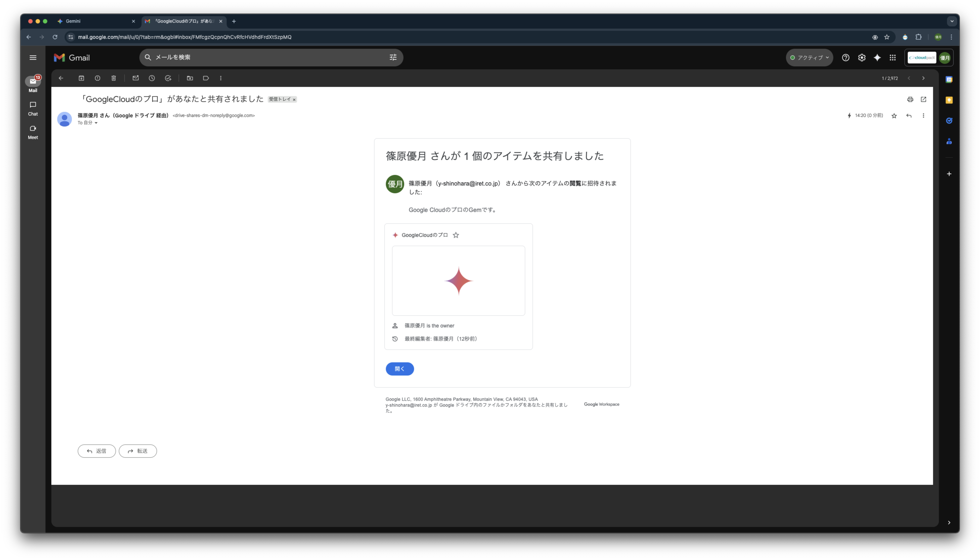Open email in a new window
Screen dimensions: 980x560
point(923,100)
